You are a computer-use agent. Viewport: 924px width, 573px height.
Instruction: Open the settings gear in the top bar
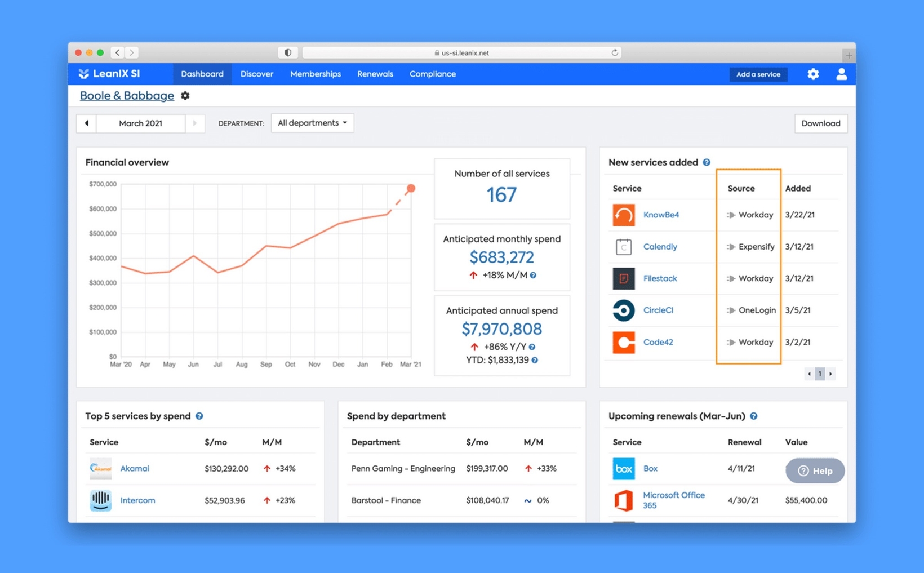[812, 74]
